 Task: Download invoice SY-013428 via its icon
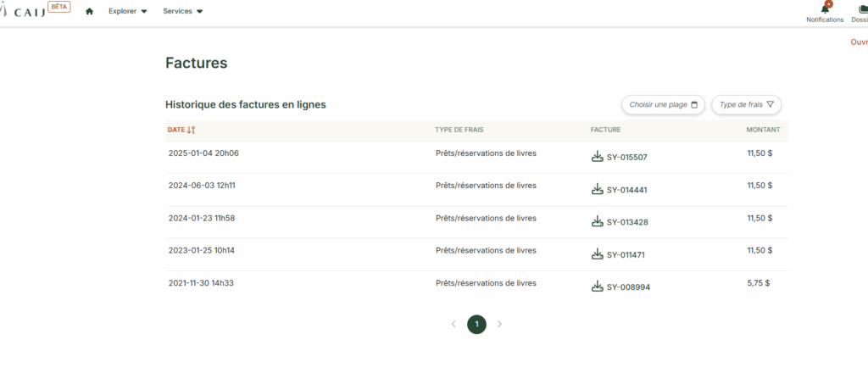pos(597,221)
